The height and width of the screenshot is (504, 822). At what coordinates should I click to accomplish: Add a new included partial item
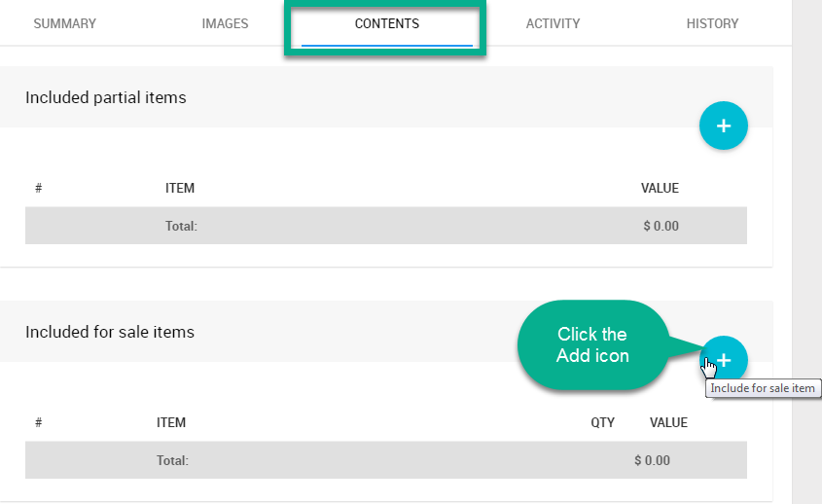[723, 126]
